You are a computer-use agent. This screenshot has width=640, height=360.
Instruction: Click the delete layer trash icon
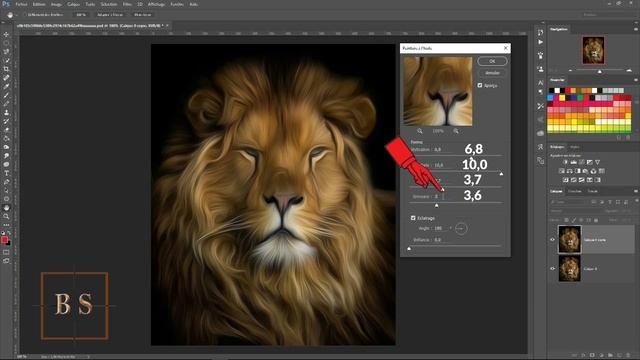(x=628, y=355)
